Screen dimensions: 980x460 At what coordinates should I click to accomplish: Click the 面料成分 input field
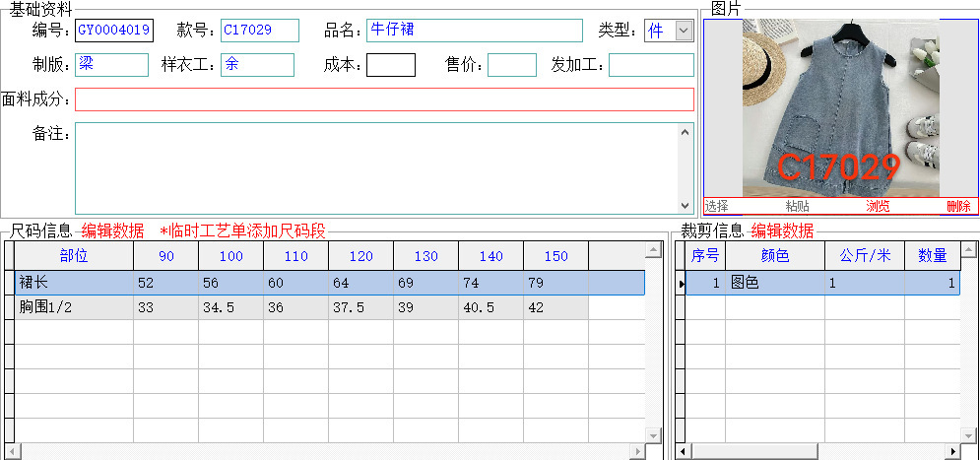(x=384, y=99)
